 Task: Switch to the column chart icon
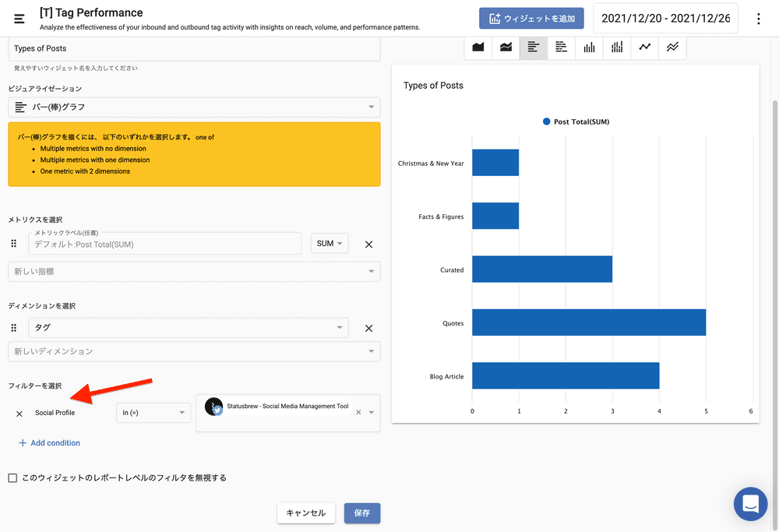coord(589,48)
